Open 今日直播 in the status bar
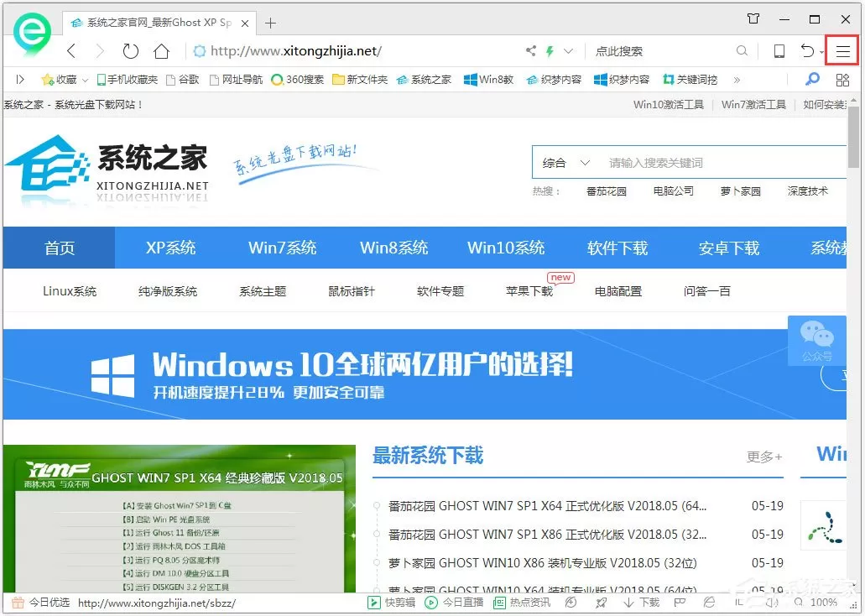This screenshot has height=616, width=865. [x=454, y=603]
